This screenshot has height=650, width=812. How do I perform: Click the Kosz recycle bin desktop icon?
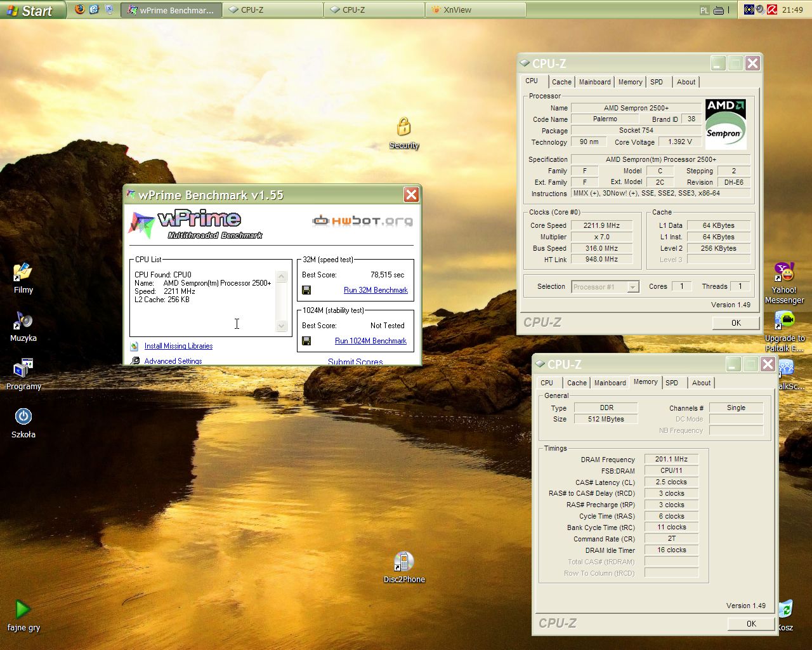coord(785,616)
